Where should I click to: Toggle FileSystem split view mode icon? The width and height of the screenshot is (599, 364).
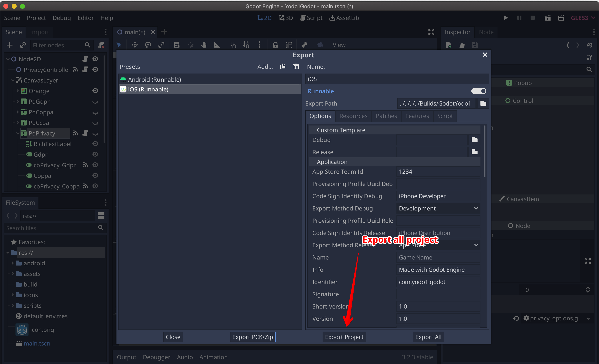click(x=101, y=216)
